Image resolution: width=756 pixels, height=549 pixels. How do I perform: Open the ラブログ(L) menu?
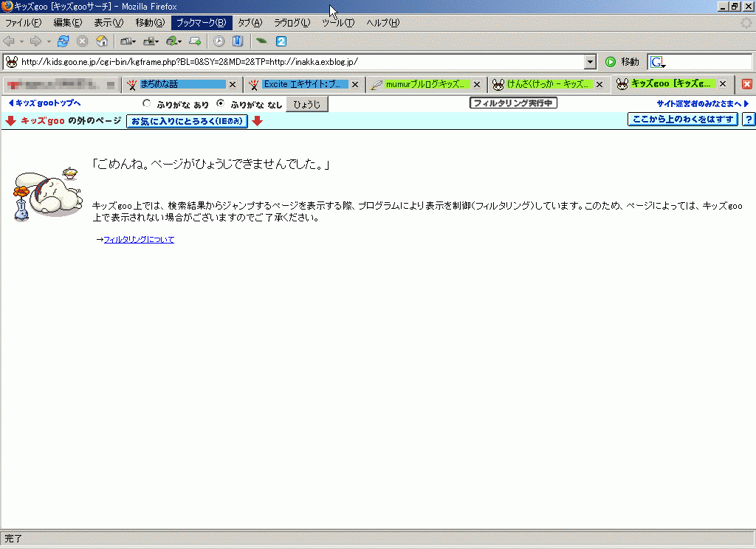tap(292, 23)
